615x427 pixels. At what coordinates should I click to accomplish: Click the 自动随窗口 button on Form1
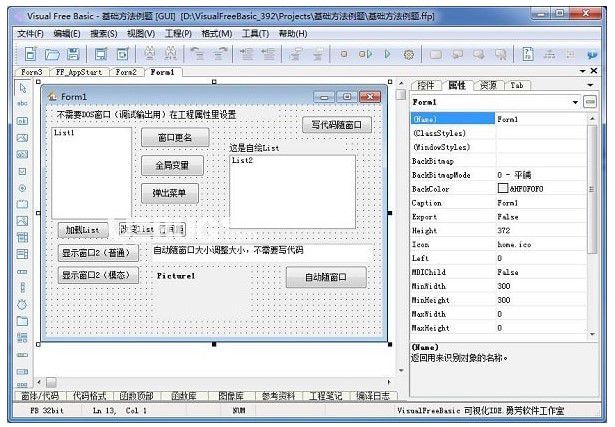pyautogui.click(x=326, y=277)
